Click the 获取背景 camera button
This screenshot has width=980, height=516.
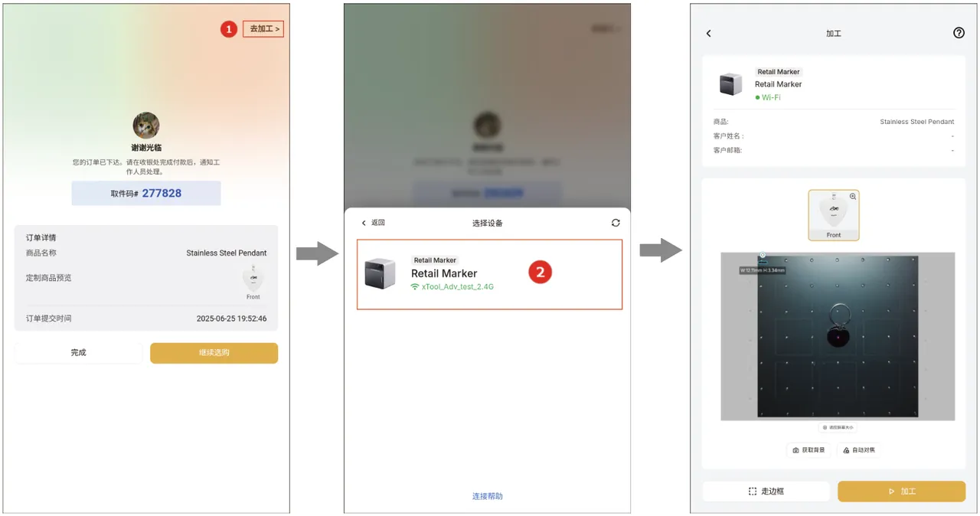coord(808,450)
